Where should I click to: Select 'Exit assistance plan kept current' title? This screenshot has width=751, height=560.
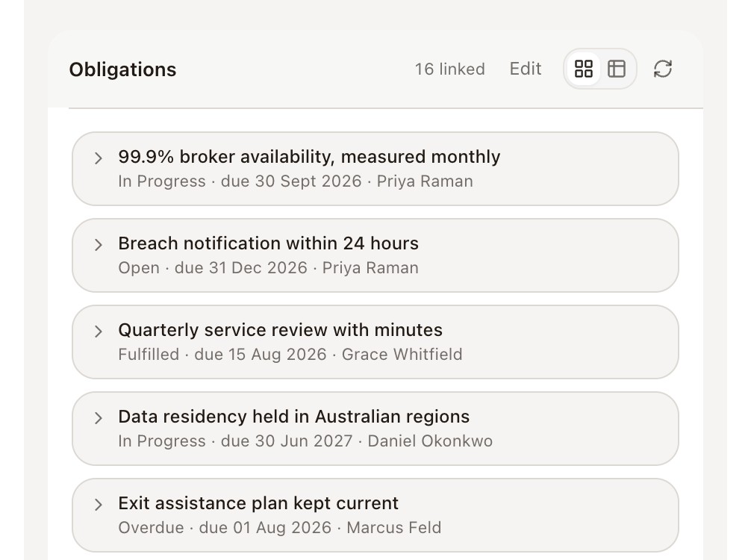[258, 503]
